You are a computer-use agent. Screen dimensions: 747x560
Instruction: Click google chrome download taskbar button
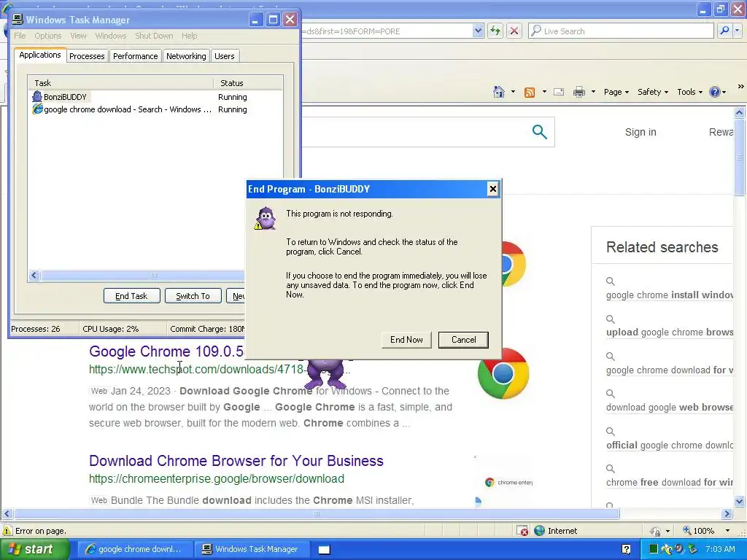tap(134, 550)
